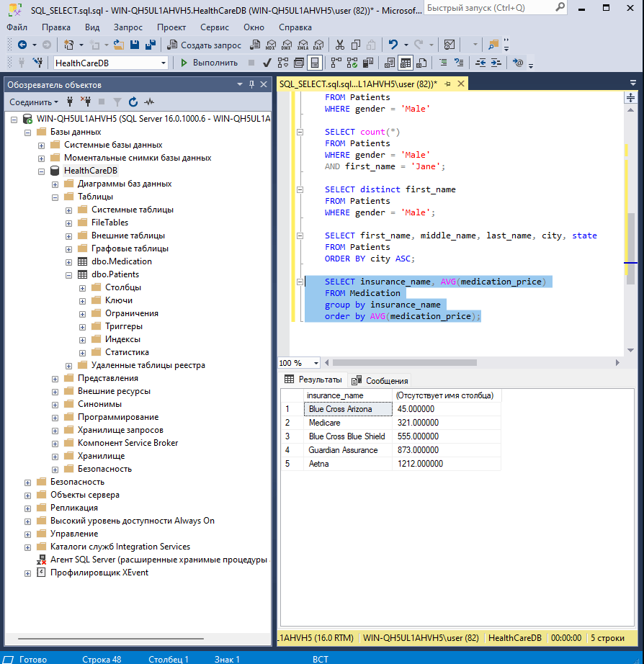Switch to the Результаты tab
644x664 pixels.
point(313,380)
